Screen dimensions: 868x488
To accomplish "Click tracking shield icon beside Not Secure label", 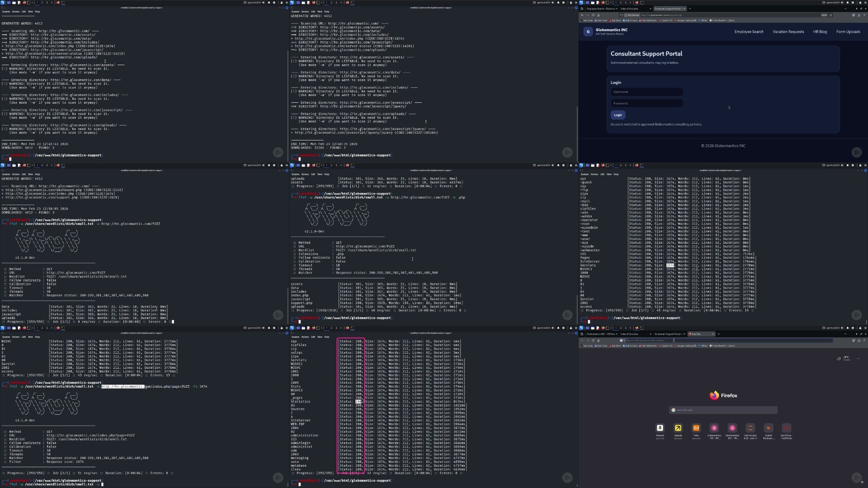I will point(621,15).
